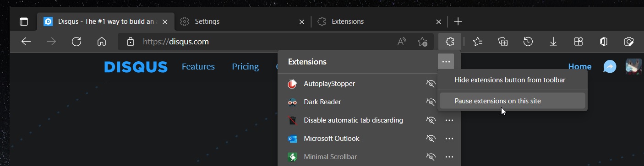Select Hide extensions button from toolbar
644x166 pixels.
(513, 80)
